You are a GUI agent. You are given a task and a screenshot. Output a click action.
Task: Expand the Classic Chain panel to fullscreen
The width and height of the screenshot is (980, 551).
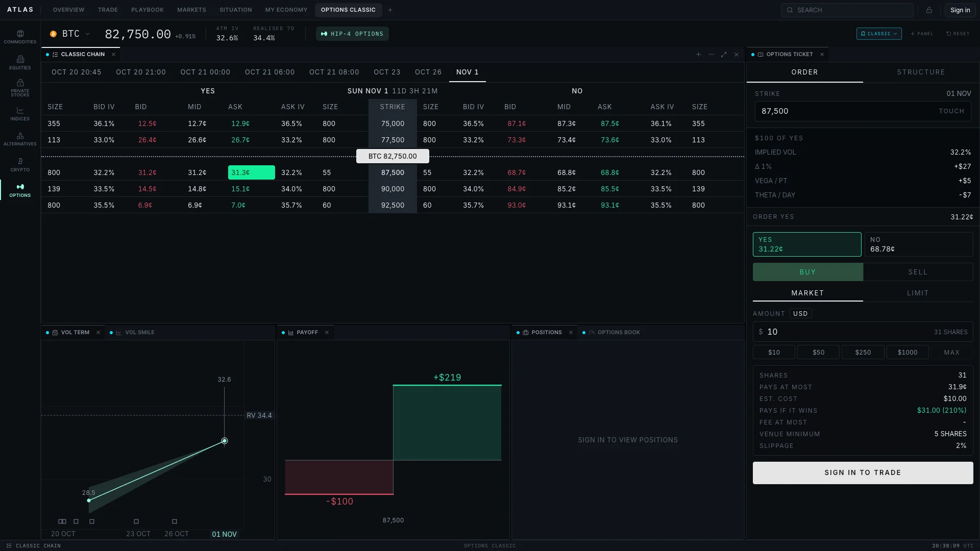(x=724, y=55)
